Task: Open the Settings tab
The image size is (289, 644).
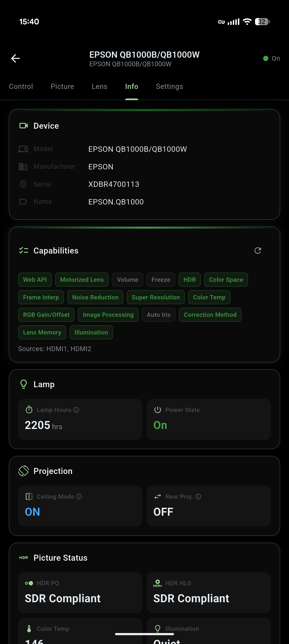Action: [x=169, y=87]
